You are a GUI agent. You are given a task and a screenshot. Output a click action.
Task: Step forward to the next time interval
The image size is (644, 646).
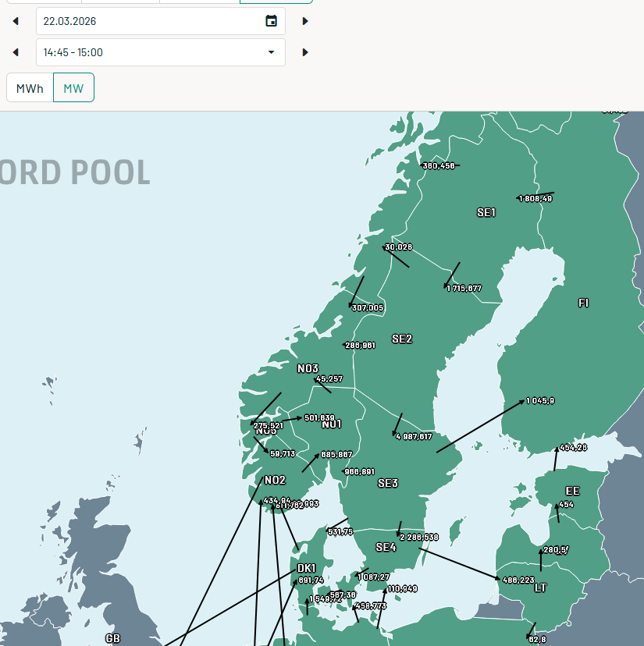[x=305, y=52]
